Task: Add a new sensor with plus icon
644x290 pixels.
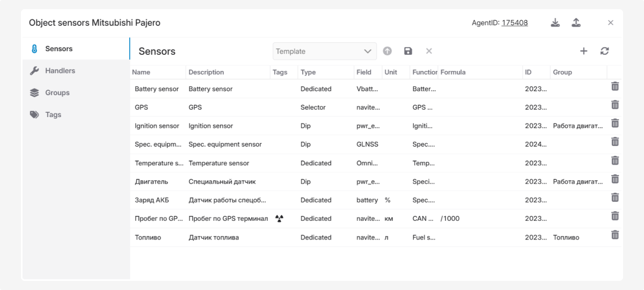Action: (x=584, y=51)
